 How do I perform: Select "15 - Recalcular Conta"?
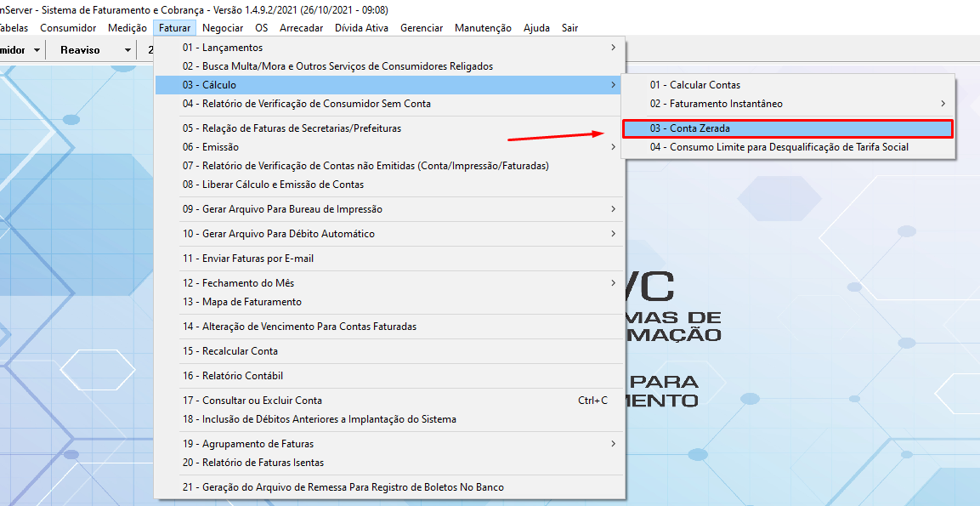point(241,350)
